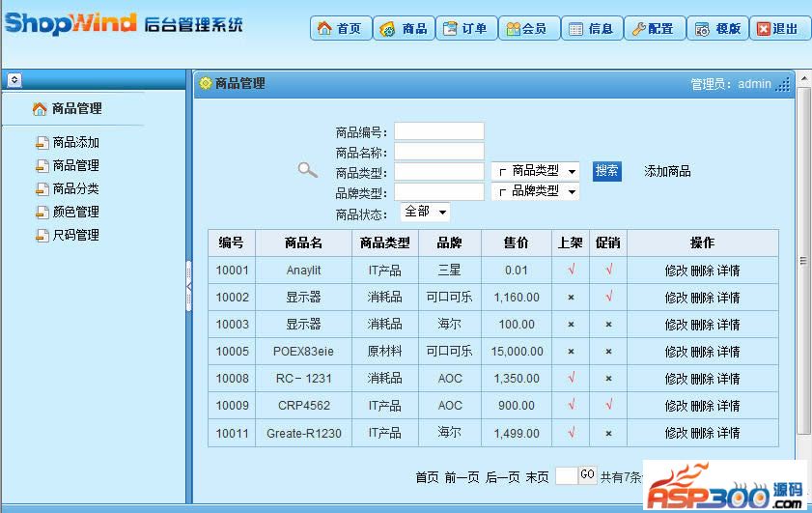Open the 订单 menu in top navigation

pos(464,29)
